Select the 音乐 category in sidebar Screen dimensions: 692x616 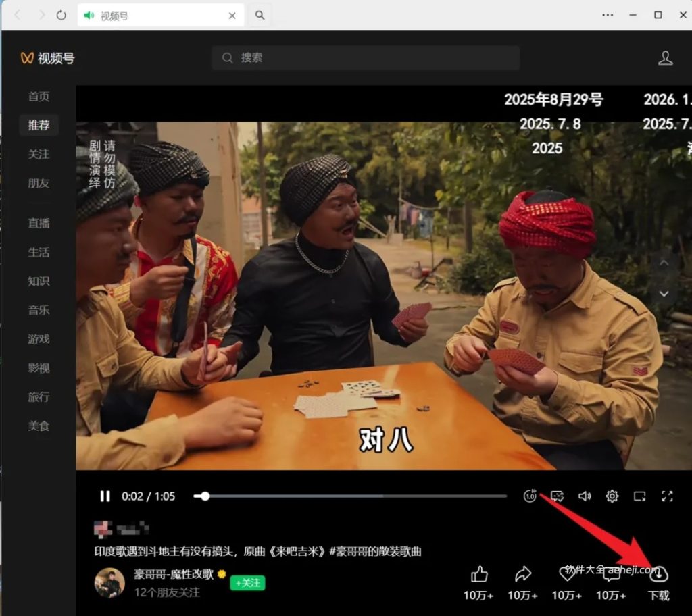pyautogui.click(x=39, y=310)
